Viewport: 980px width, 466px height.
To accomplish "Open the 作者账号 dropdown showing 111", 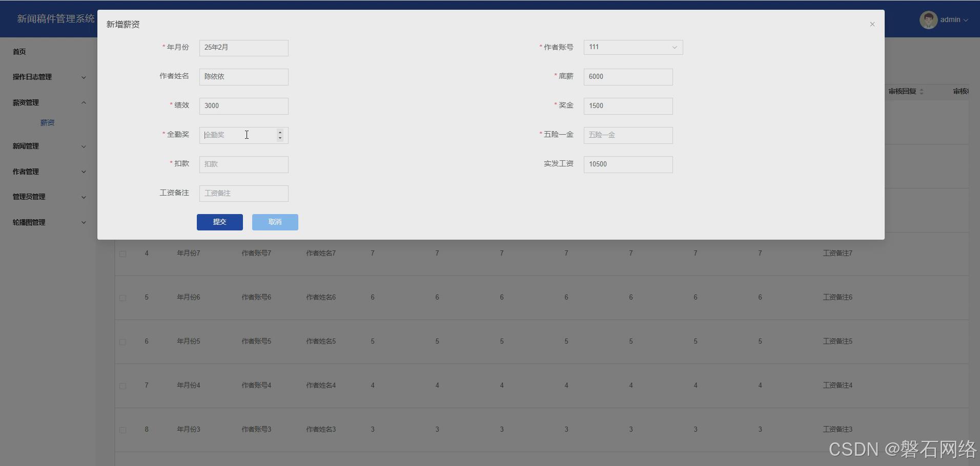I will coord(633,47).
